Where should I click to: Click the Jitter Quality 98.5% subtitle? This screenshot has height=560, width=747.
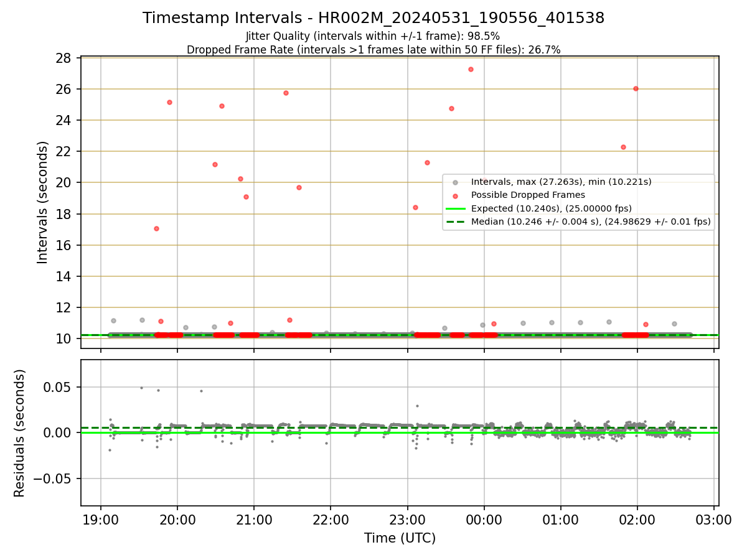374,36
